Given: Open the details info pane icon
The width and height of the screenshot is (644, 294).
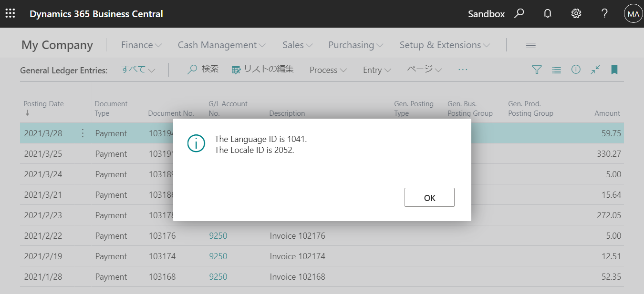Looking at the screenshot, I should pyautogui.click(x=576, y=70).
